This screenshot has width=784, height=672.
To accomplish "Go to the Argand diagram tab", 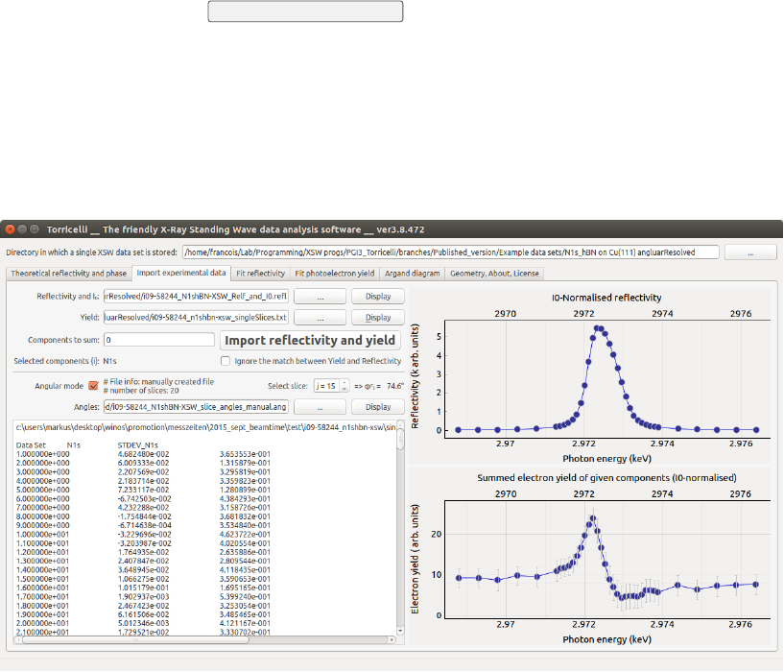I will [x=412, y=274].
